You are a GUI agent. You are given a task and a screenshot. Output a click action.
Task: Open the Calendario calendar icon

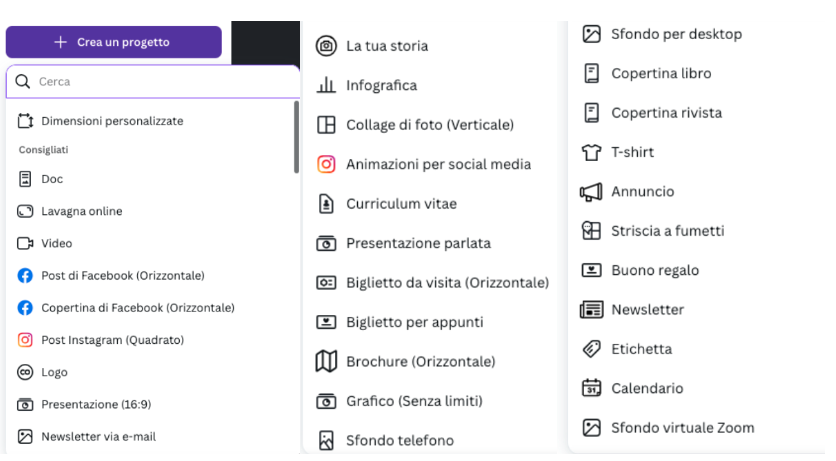coord(591,388)
